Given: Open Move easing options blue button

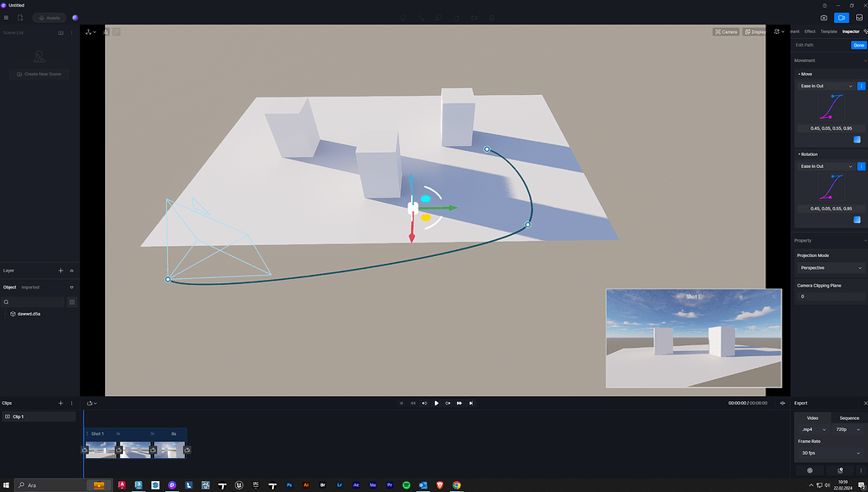Looking at the screenshot, I should click(861, 86).
